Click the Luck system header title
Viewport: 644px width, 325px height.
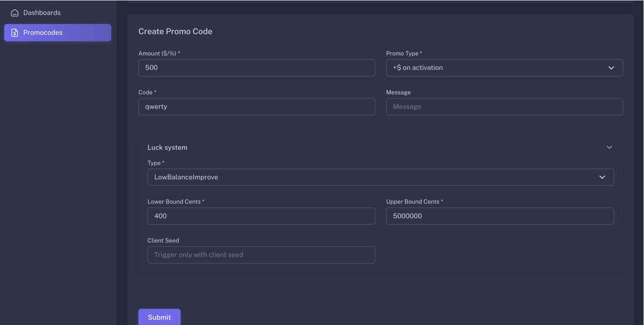[x=167, y=147]
